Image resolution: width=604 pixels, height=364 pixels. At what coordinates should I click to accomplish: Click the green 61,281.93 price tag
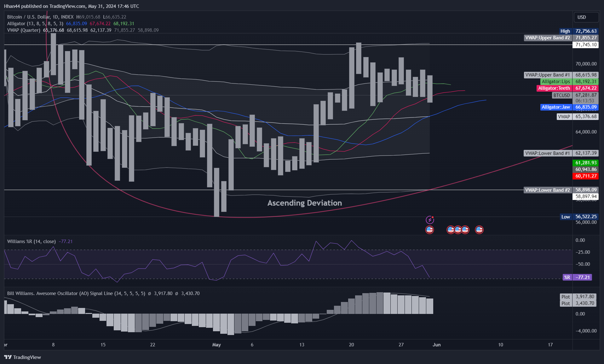(x=585, y=163)
